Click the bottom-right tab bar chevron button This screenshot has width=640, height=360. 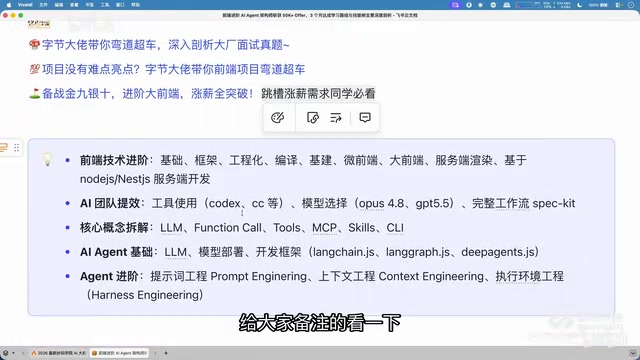coord(632,353)
